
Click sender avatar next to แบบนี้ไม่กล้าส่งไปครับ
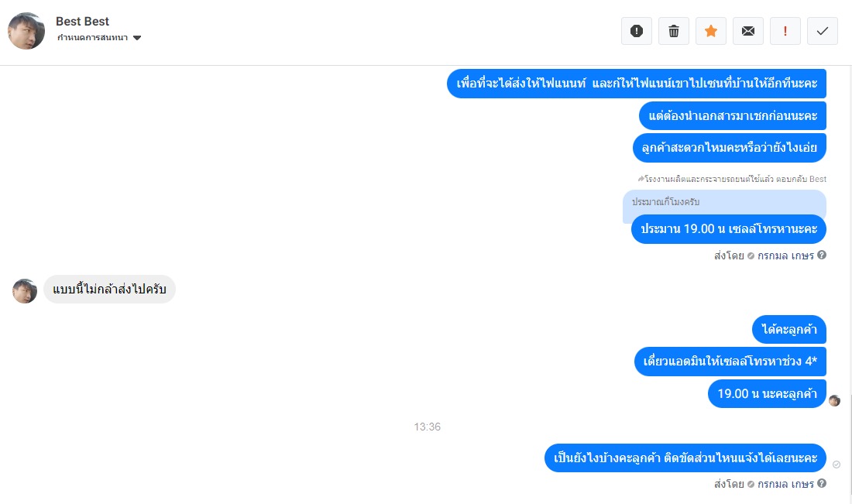click(x=25, y=291)
